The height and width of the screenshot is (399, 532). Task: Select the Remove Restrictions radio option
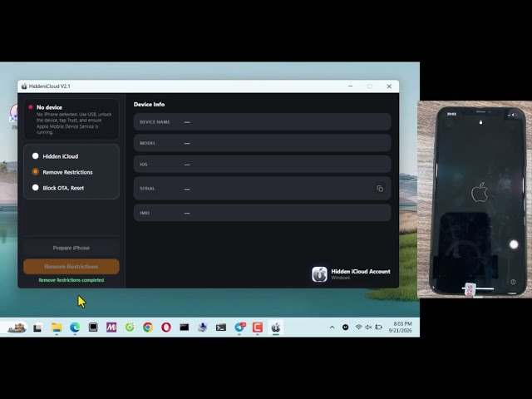(x=35, y=172)
